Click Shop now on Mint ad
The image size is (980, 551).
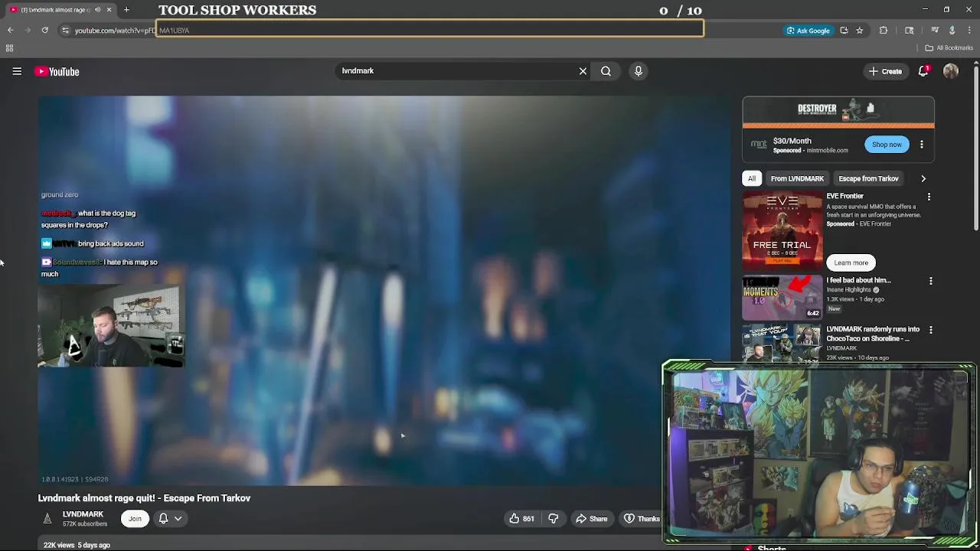(x=887, y=145)
